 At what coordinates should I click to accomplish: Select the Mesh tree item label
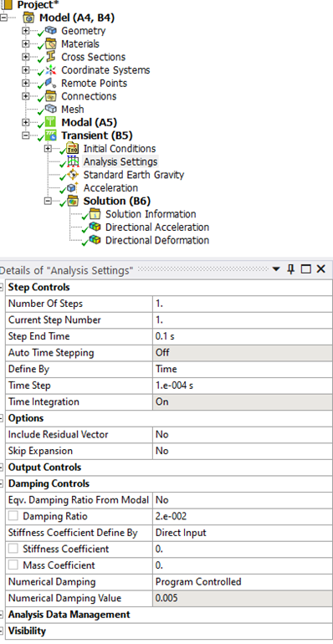[72, 110]
